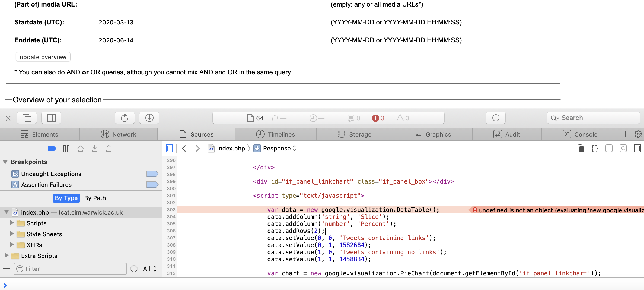
Task: Collapse the index.php resource tree
Action: (6, 212)
